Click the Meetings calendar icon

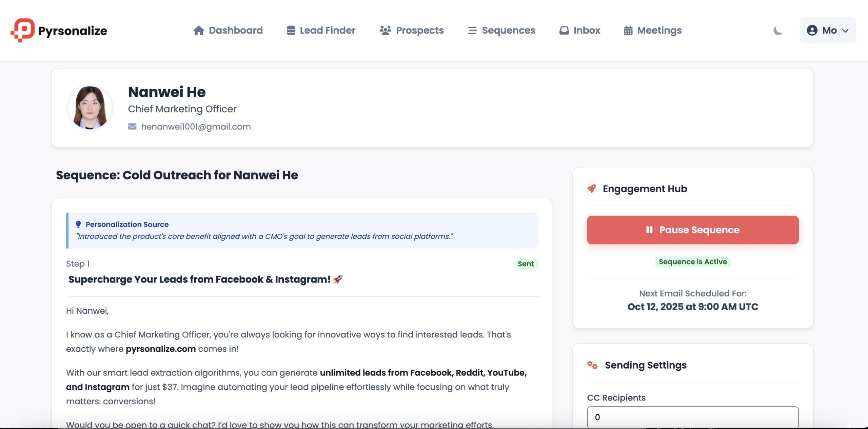click(x=628, y=31)
